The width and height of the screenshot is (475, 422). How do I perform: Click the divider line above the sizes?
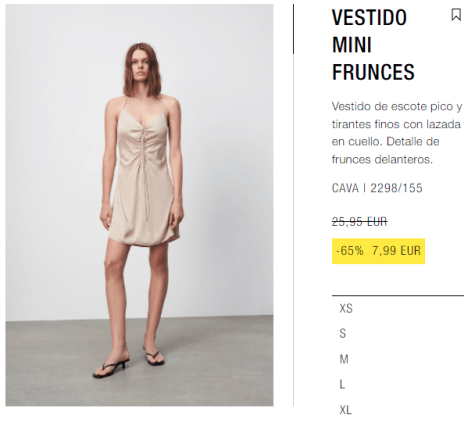point(398,295)
